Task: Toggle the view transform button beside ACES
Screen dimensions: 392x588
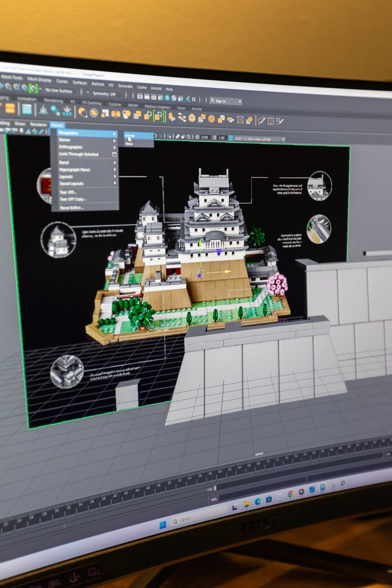Action: tap(231, 138)
